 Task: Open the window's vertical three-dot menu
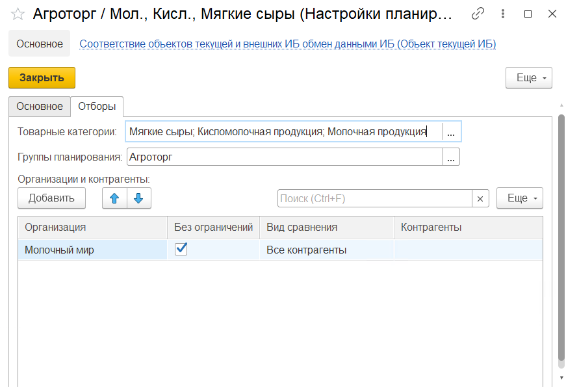click(x=502, y=14)
